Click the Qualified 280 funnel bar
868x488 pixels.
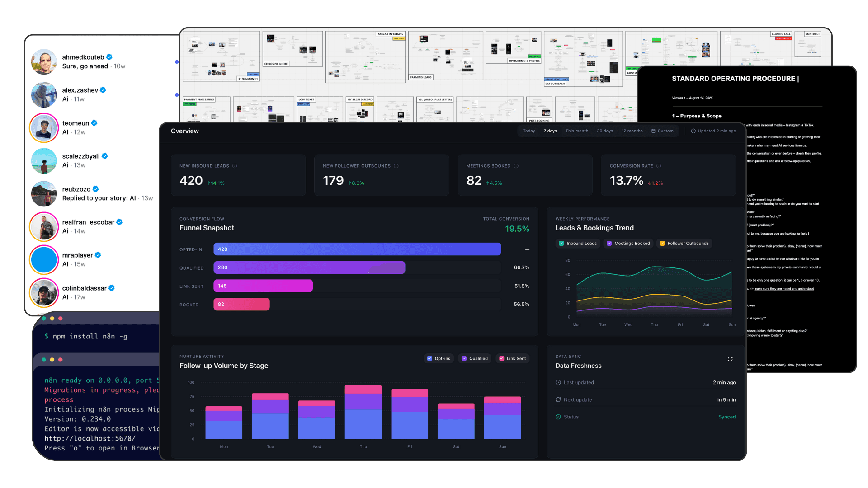309,267
